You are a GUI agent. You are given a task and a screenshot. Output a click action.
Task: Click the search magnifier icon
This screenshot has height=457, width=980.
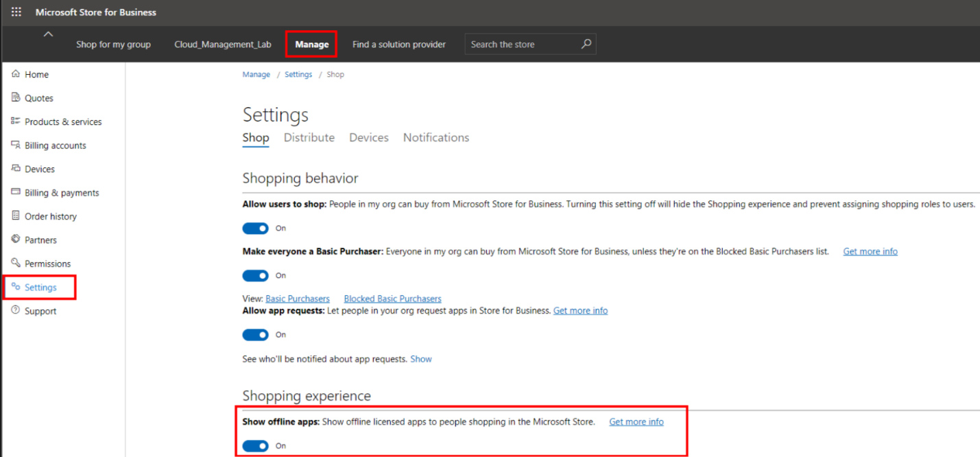pos(586,44)
